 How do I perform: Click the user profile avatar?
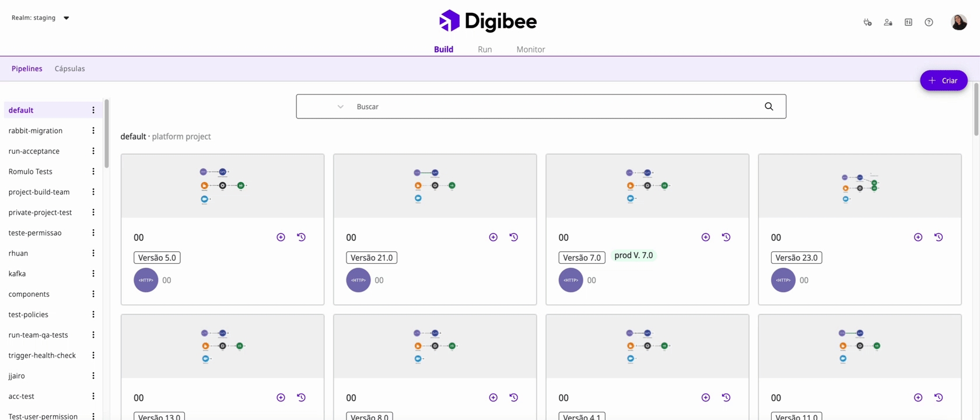point(958,22)
